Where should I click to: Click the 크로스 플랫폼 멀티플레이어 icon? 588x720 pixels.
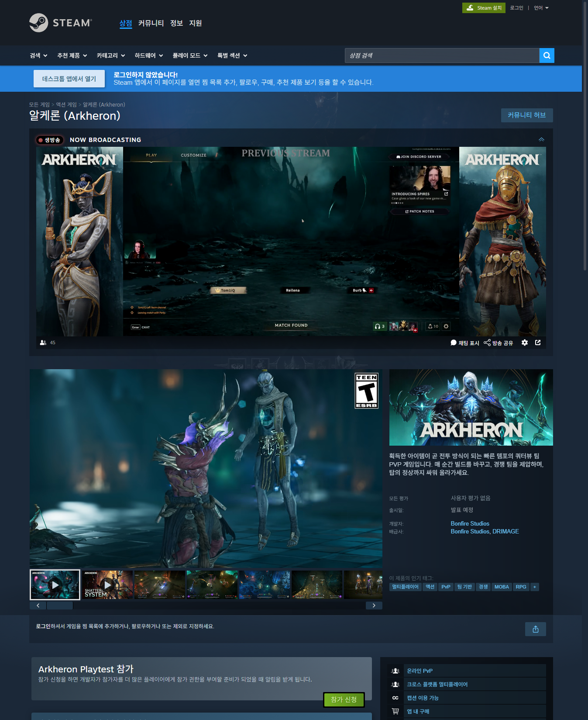[x=395, y=684]
